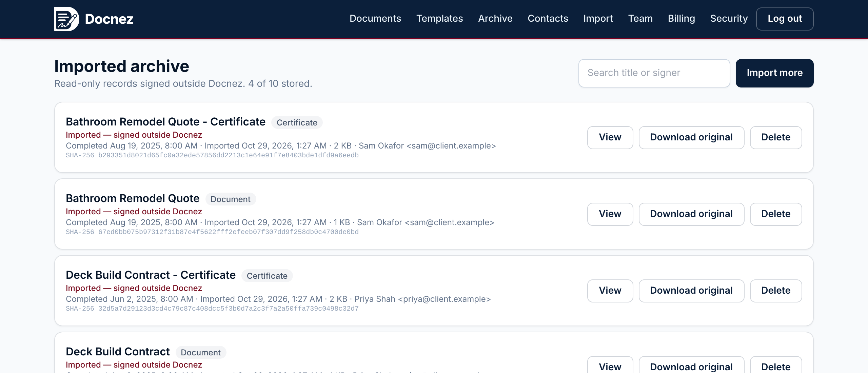
Task: Open the Documents nav item
Action: 375,19
